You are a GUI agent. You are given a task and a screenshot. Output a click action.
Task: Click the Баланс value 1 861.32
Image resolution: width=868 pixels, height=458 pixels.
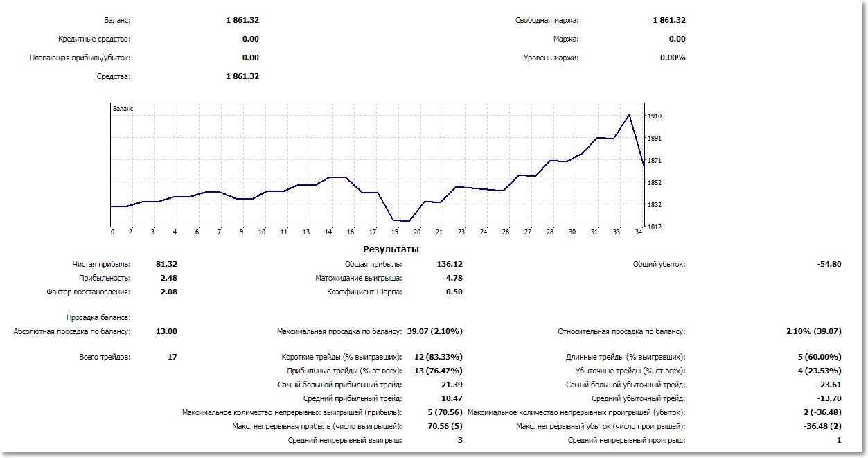242,21
